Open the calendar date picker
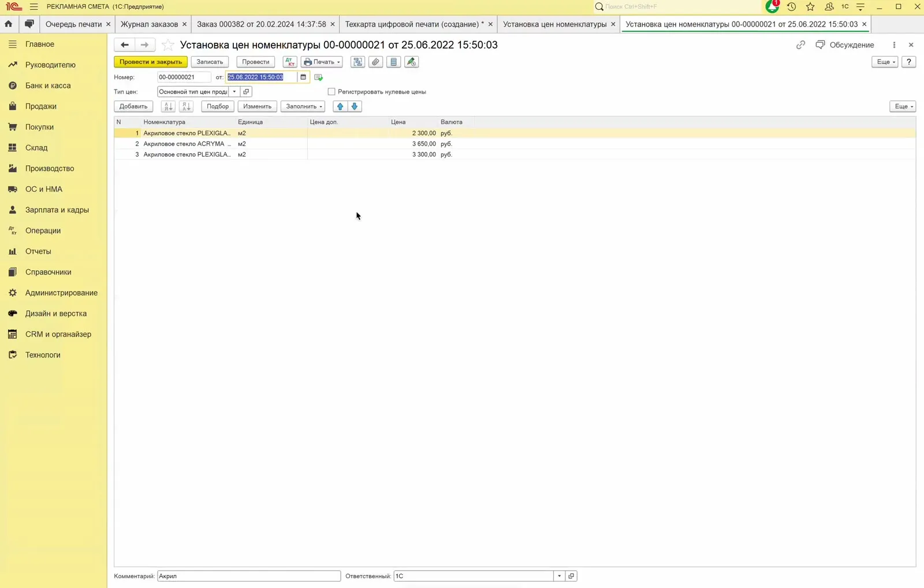This screenshot has width=924, height=588. click(x=303, y=77)
